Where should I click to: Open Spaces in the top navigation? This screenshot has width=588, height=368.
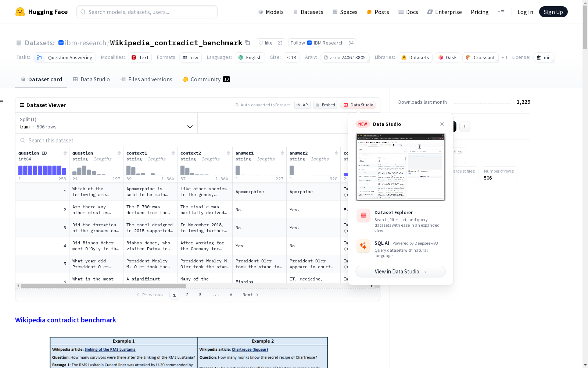tap(345, 12)
